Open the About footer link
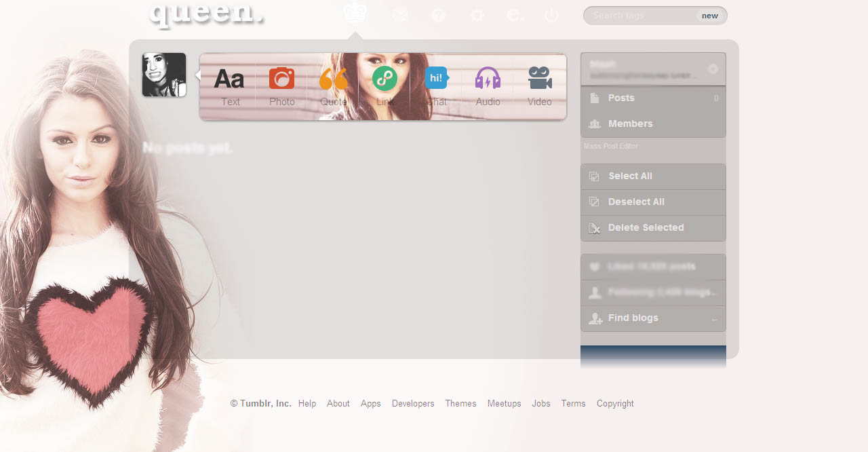868x452 pixels. (338, 404)
